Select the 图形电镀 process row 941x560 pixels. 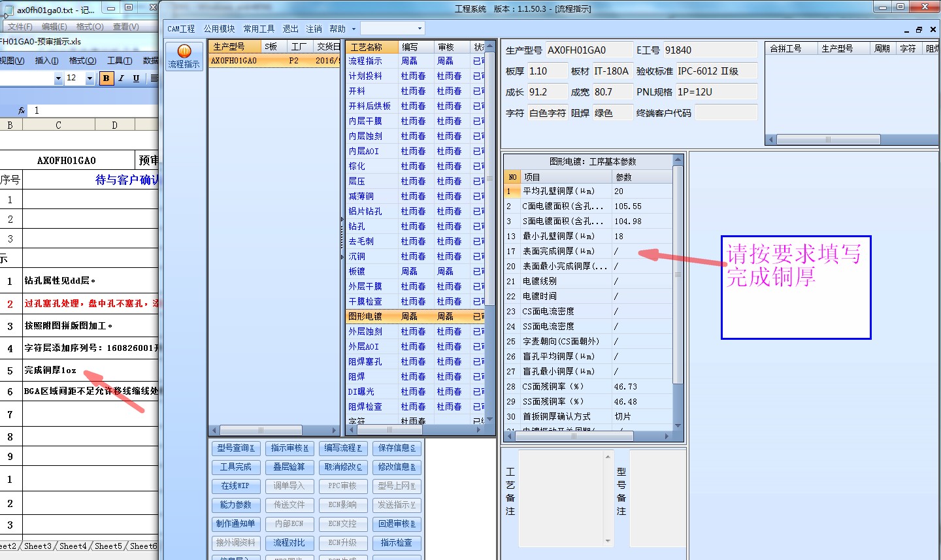click(x=416, y=316)
